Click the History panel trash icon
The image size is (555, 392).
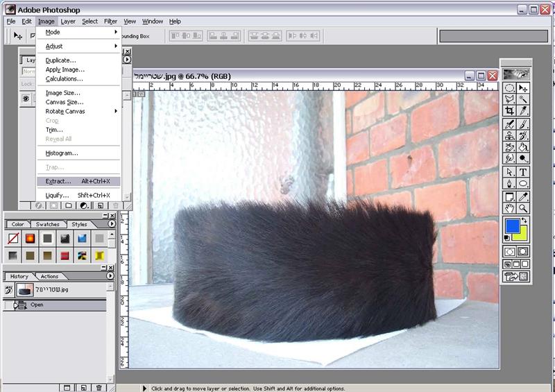pos(99,388)
